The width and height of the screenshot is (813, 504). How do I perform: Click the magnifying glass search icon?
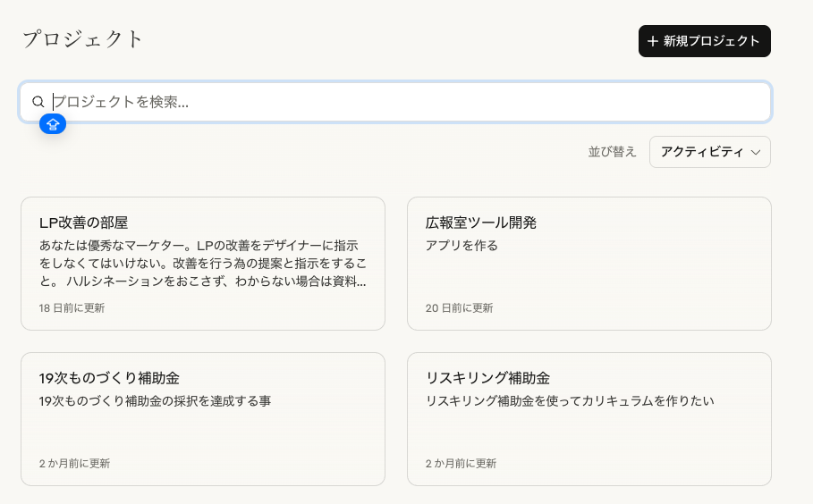(38, 102)
